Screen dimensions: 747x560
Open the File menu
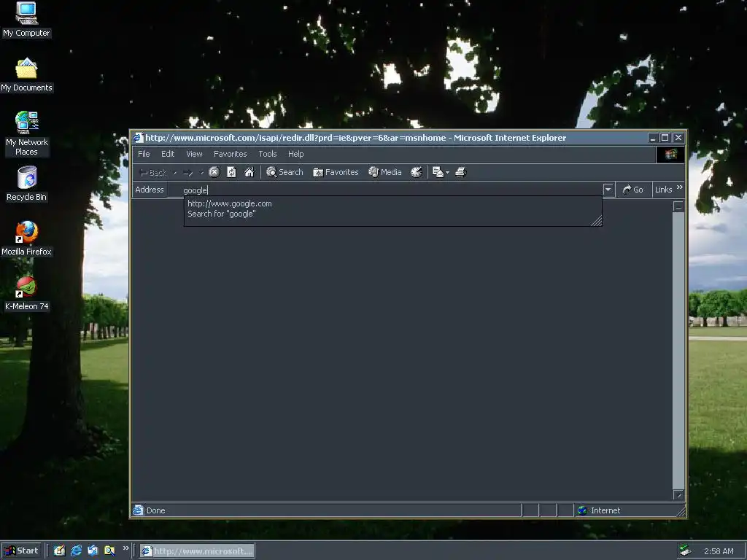pyautogui.click(x=144, y=154)
